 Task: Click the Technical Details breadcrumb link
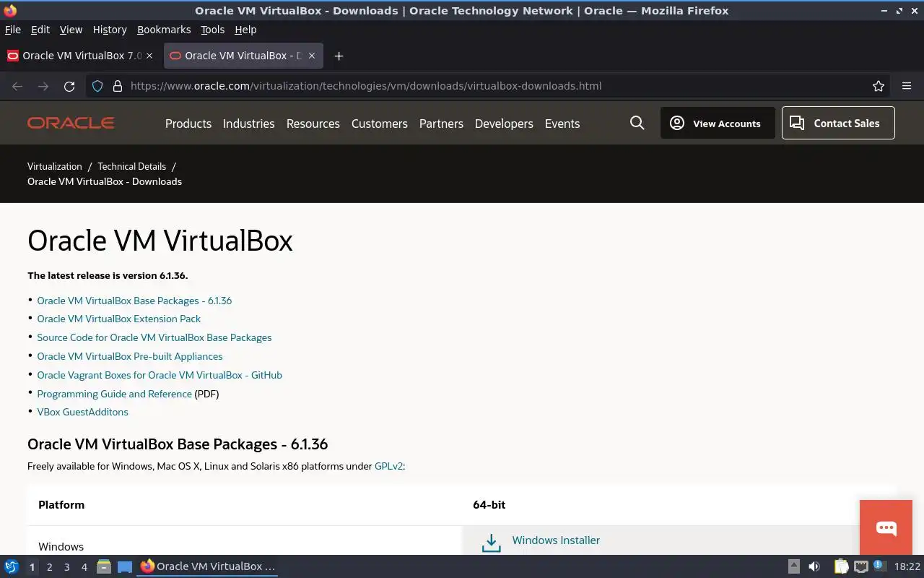coord(132,166)
